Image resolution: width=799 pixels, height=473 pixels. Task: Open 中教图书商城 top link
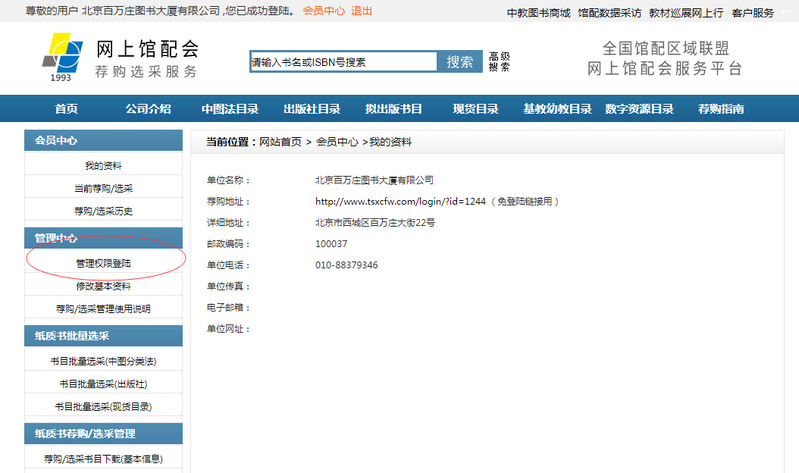[x=538, y=13]
